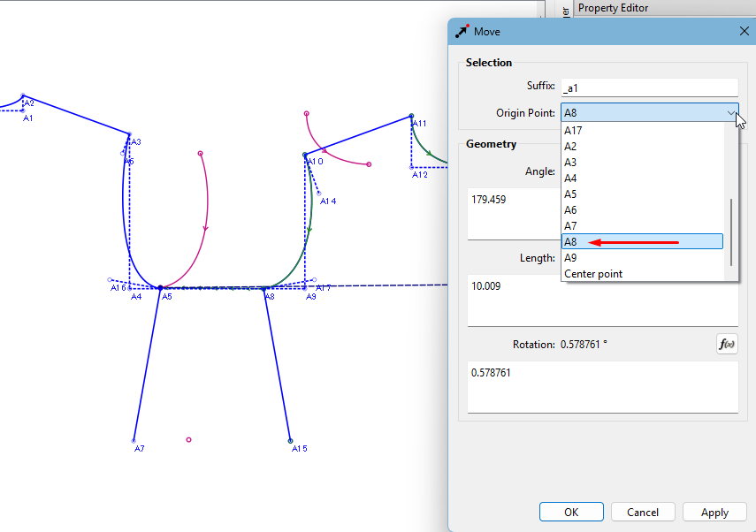The height and width of the screenshot is (532, 756).
Task: Click the Cancel button
Action: coord(643,513)
